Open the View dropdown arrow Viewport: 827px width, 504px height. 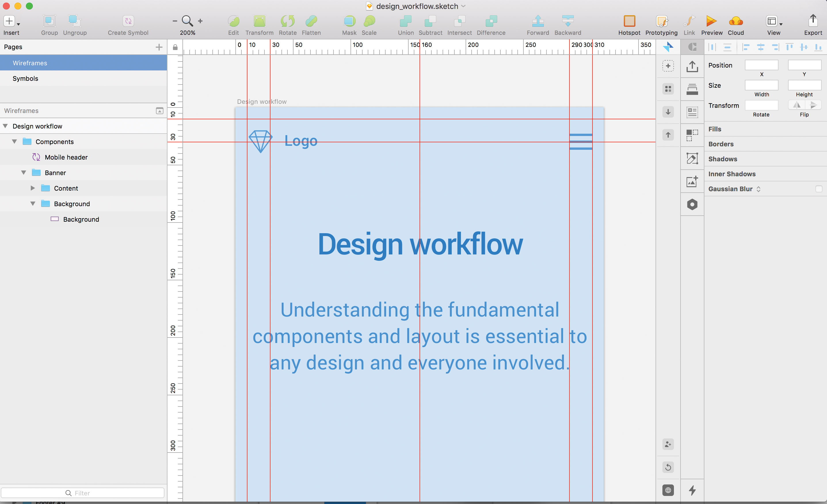coord(781,24)
